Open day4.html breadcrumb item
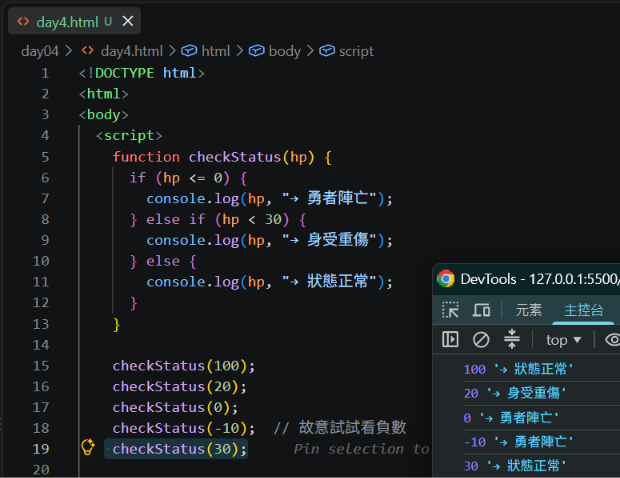This screenshot has height=478, width=620. pyautogui.click(x=132, y=51)
